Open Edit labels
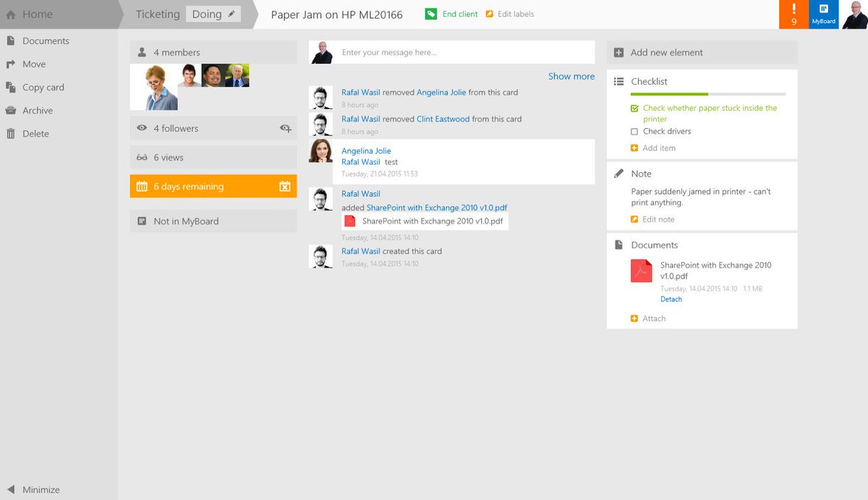 coord(516,14)
